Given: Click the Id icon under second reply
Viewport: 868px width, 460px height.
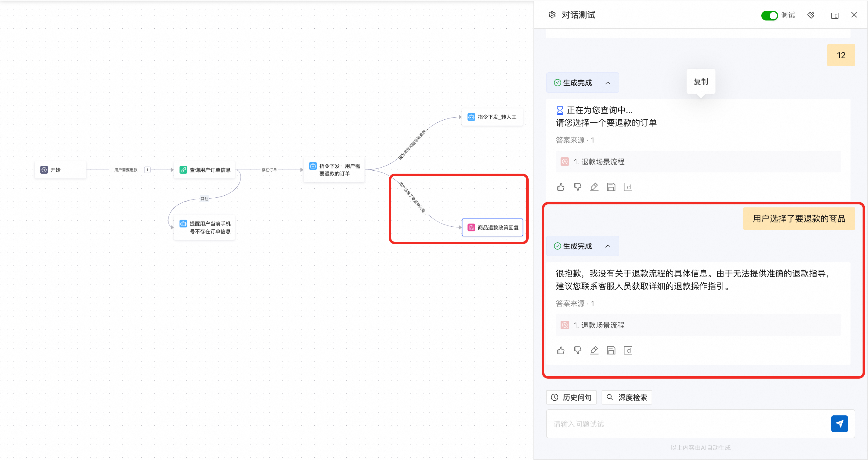Looking at the screenshot, I should coord(628,351).
